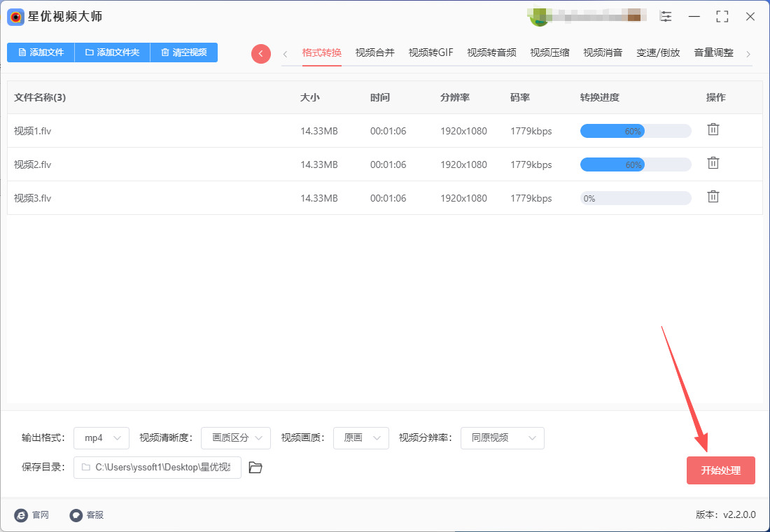Click the 添加文件 button
770x532 pixels.
(x=41, y=52)
